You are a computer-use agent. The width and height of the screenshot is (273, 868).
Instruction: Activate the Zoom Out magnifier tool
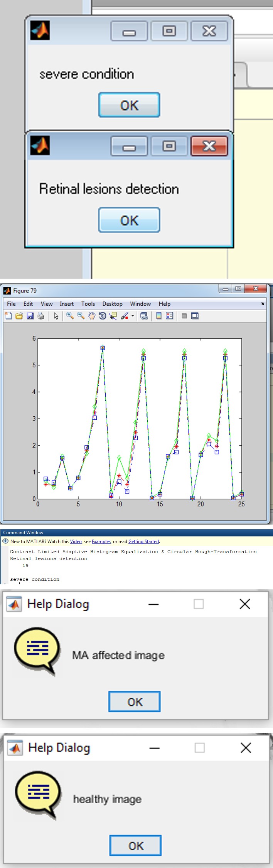pos(81,316)
